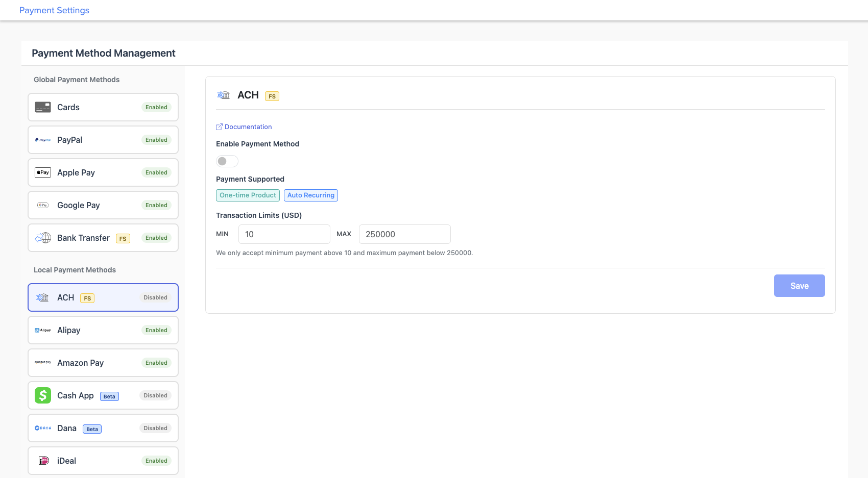Click the Payment Supported label
This screenshot has height=478, width=868.
[250, 179]
